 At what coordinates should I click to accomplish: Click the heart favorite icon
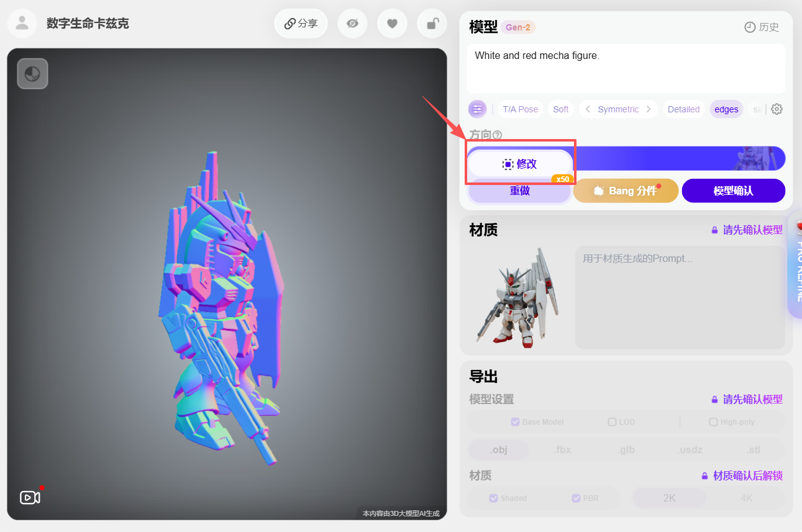(392, 23)
